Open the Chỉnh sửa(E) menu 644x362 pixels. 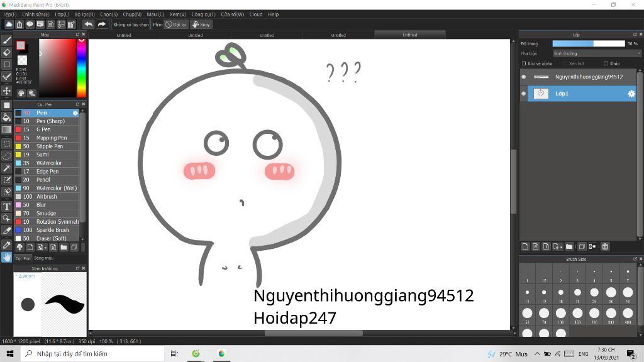pyautogui.click(x=35, y=14)
